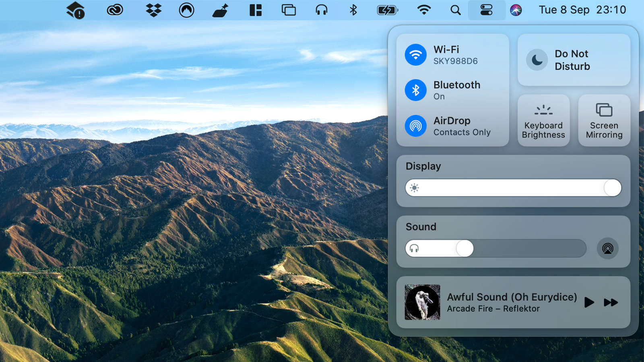Open Screen Mirroring options
The width and height of the screenshot is (644, 362).
pos(604,120)
